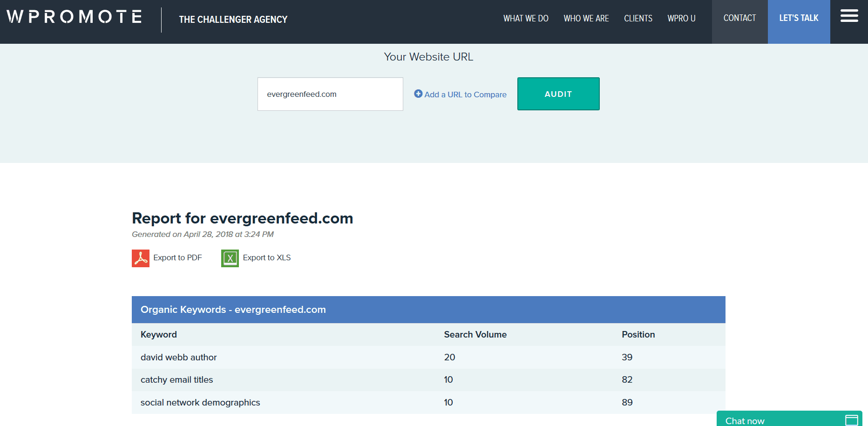Click the LET'S TALK button
868x426 pixels.
click(799, 22)
